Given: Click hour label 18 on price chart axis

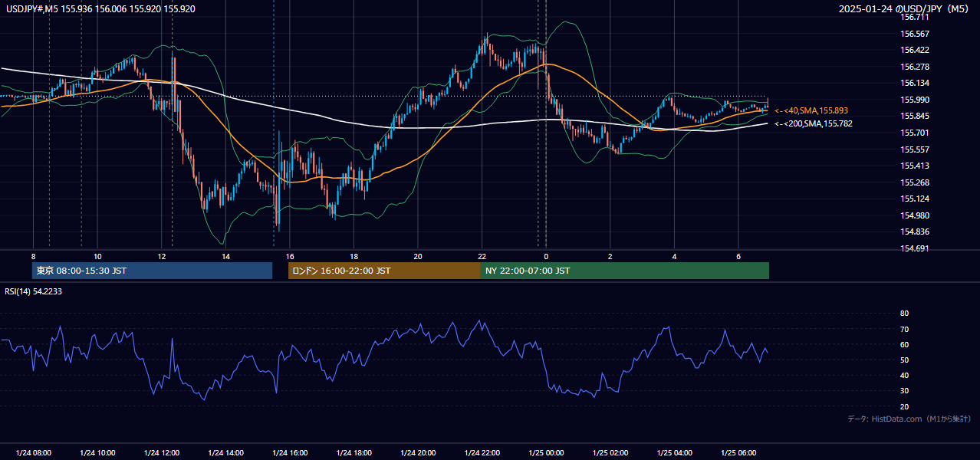Looking at the screenshot, I should [x=354, y=256].
